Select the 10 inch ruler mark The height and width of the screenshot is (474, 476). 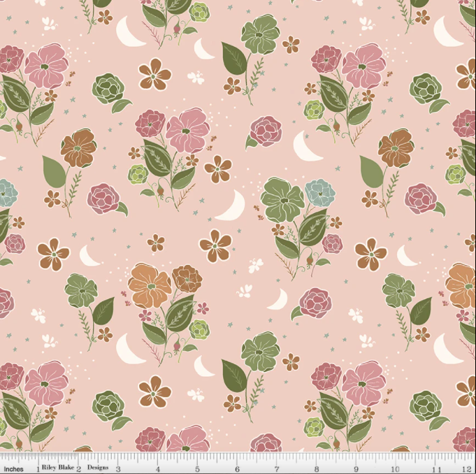point(398,468)
